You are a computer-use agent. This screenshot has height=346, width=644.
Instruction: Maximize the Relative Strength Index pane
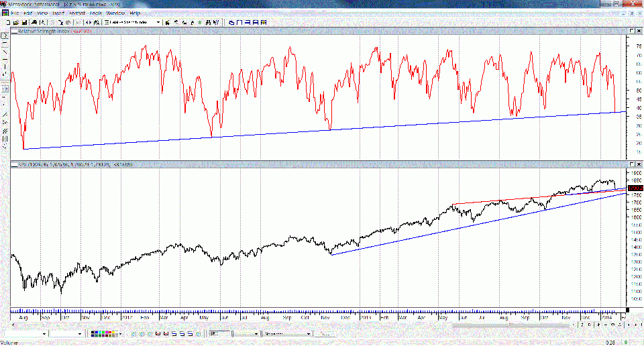[x=632, y=32]
